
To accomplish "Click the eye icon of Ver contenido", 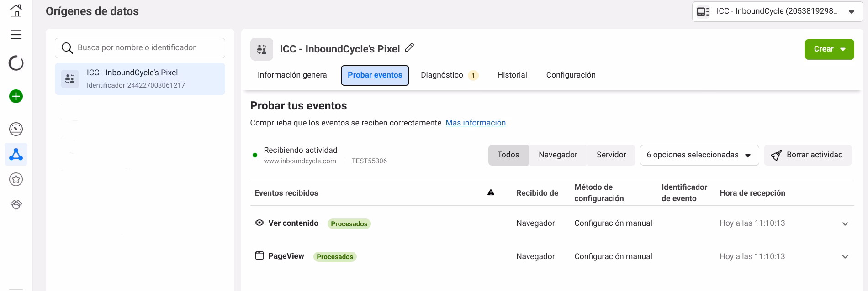I will point(259,223).
